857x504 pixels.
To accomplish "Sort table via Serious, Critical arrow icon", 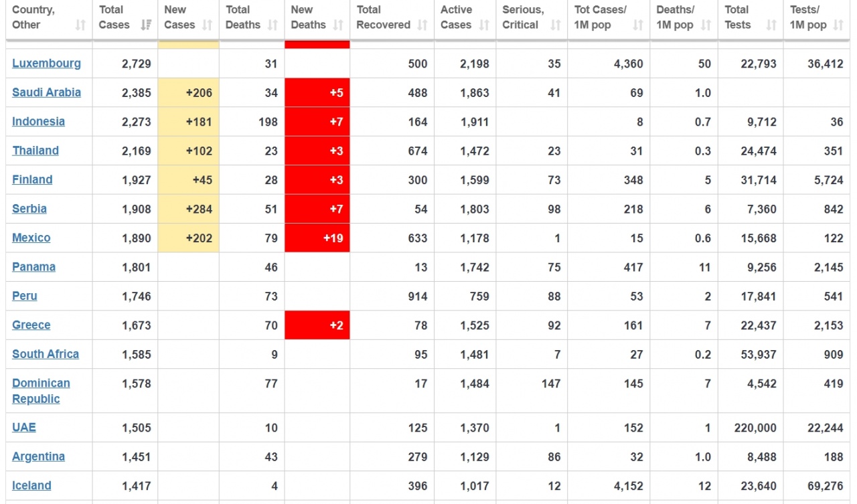I will tap(555, 25).
